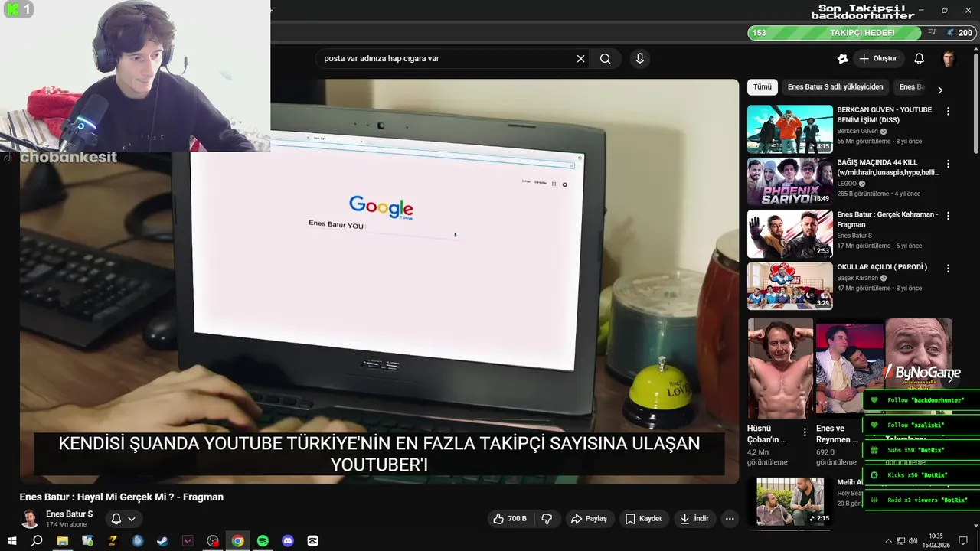This screenshot has width=980, height=551.
Task: Open subscription notification bell dropdown
Action: point(123,519)
